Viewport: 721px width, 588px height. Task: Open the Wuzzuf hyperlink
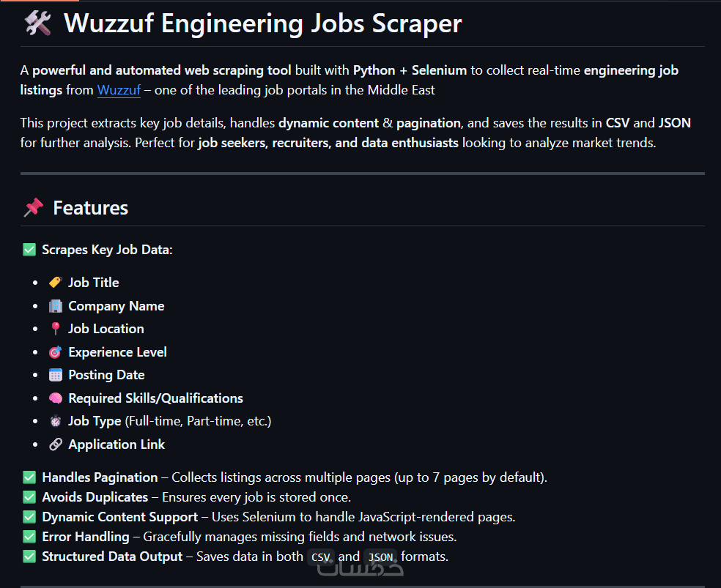click(119, 91)
